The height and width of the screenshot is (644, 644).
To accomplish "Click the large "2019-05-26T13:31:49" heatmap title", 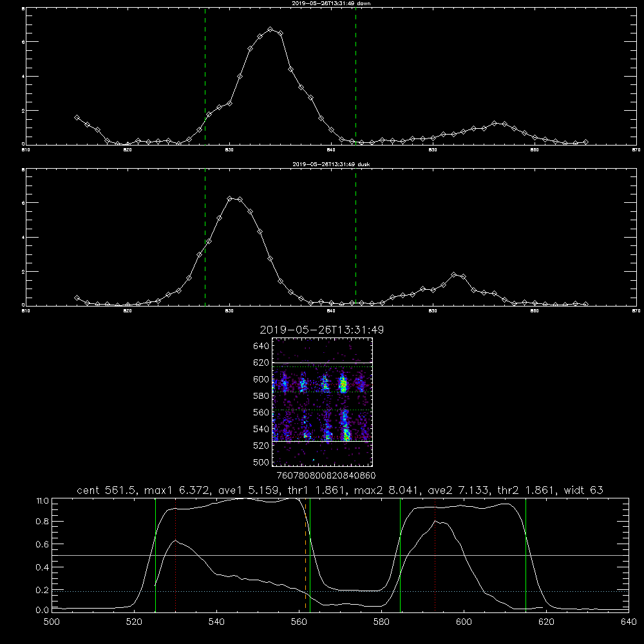I will click(321, 330).
